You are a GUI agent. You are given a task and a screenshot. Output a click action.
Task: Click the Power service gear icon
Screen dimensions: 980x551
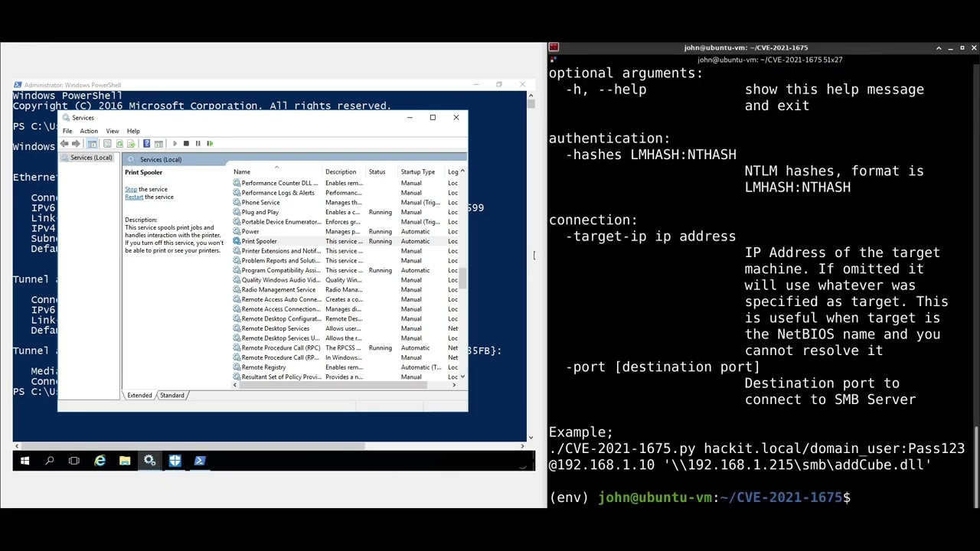click(x=237, y=232)
